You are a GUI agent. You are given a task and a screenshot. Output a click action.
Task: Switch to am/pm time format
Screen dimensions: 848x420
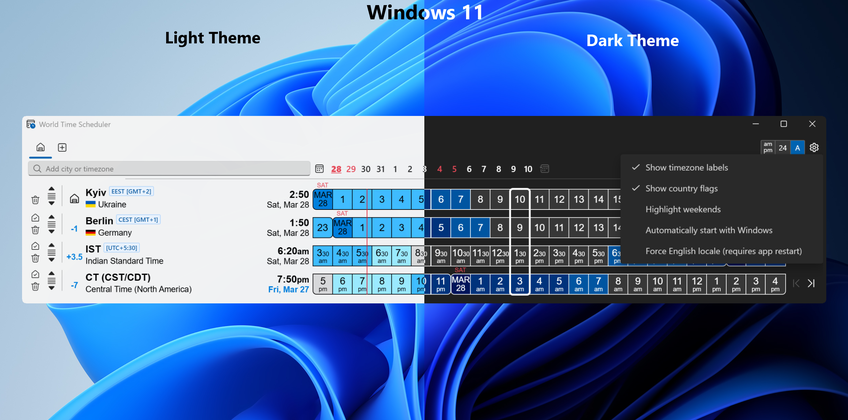click(767, 148)
